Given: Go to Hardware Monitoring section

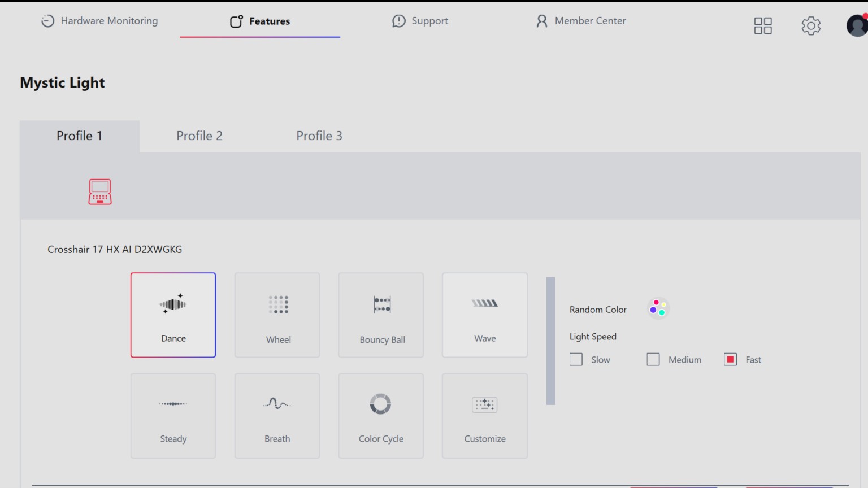Looking at the screenshot, I should coord(100,21).
